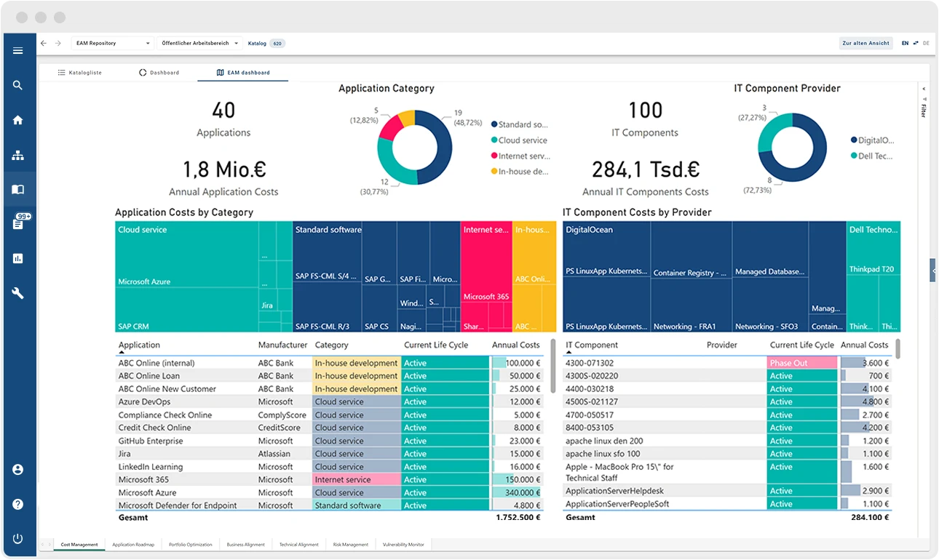Click the back arrow in top bar
Screen dimensions: 939x560
pyautogui.click(x=44, y=44)
